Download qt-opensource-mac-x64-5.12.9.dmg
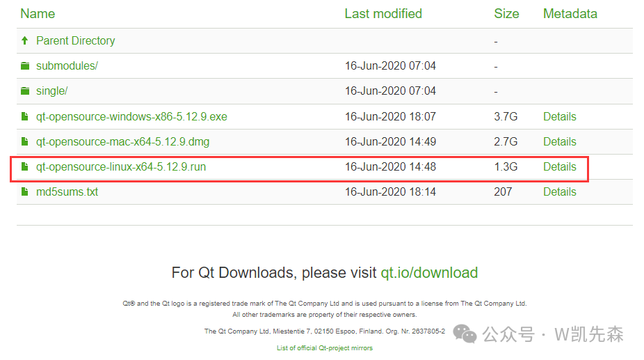The height and width of the screenshot is (360, 644). pyautogui.click(x=122, y=142)
